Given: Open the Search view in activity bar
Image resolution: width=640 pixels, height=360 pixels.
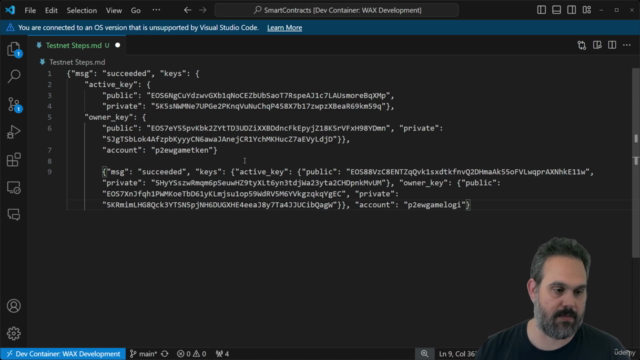Looking at the screenshot, I should [x=14, y=76].
